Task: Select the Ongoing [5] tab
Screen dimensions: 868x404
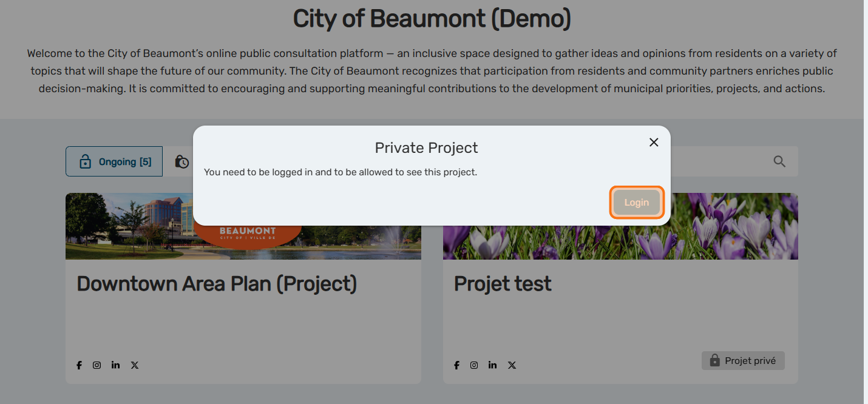Action: pyautogui.click(x=114, y=161)
